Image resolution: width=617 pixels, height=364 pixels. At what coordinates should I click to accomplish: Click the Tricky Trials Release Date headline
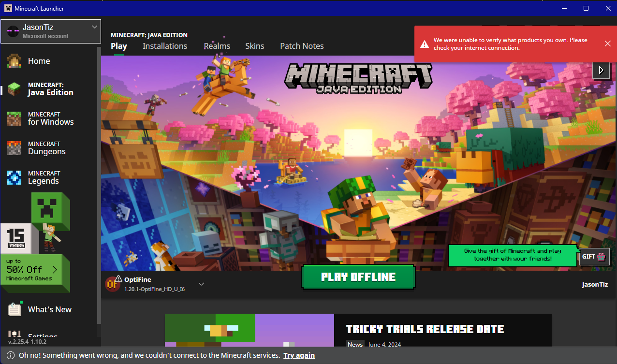425,329
